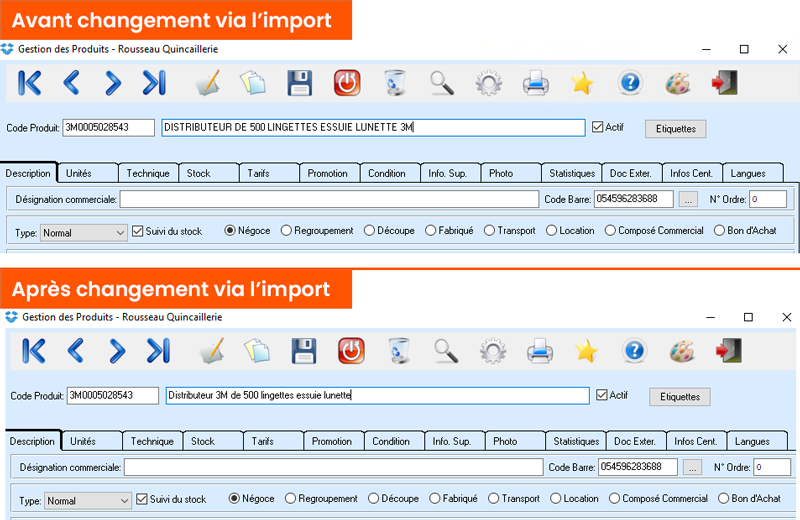Viewport: 800px width, 520px height.
Task: Click Code Produit field in top window
Action: (108, 128)
